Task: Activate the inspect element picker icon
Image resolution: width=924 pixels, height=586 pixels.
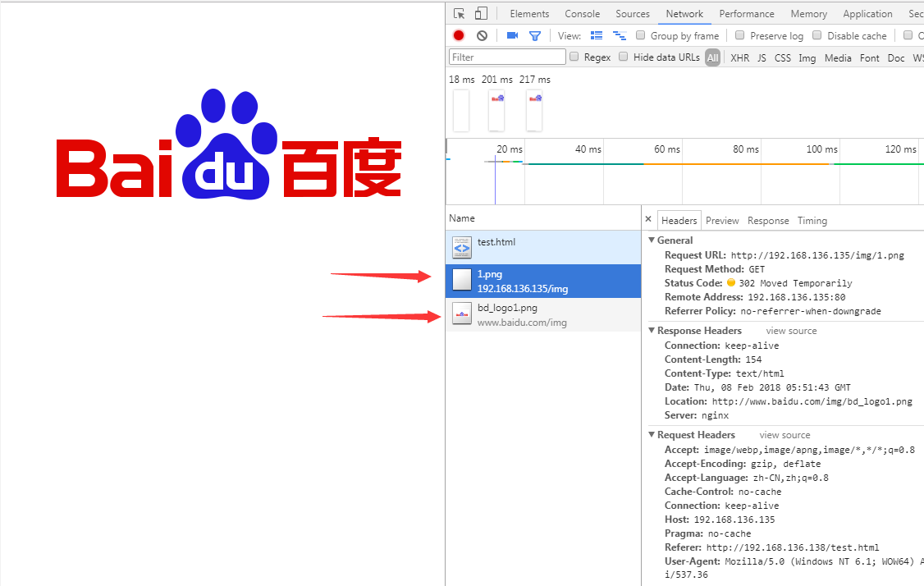Action: tap(459, 14)
